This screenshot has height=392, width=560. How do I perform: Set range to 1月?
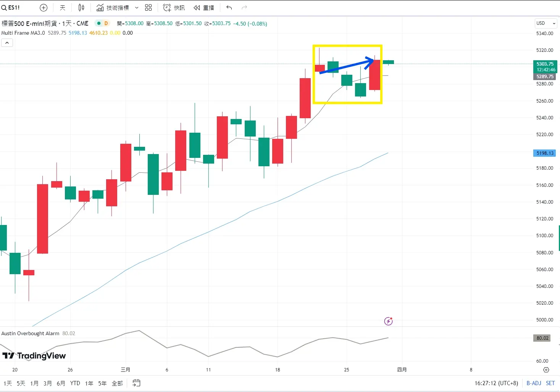pos(34,383)
